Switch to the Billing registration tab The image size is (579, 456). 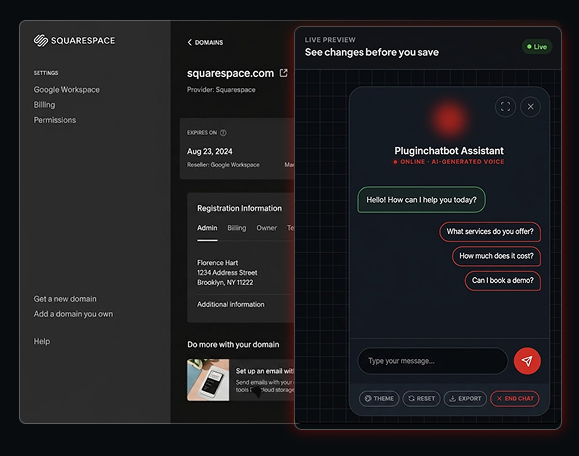pyautogui.click(x=237, y=228)
